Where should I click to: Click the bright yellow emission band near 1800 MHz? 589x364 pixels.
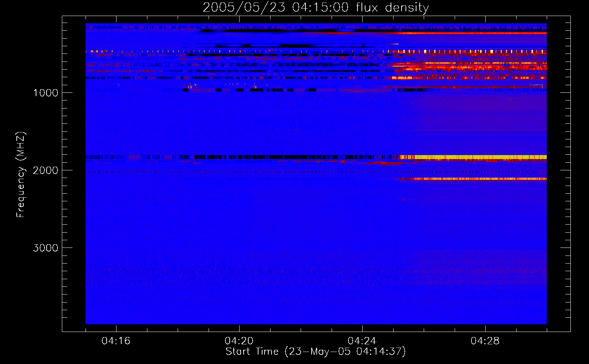[473, 157]
